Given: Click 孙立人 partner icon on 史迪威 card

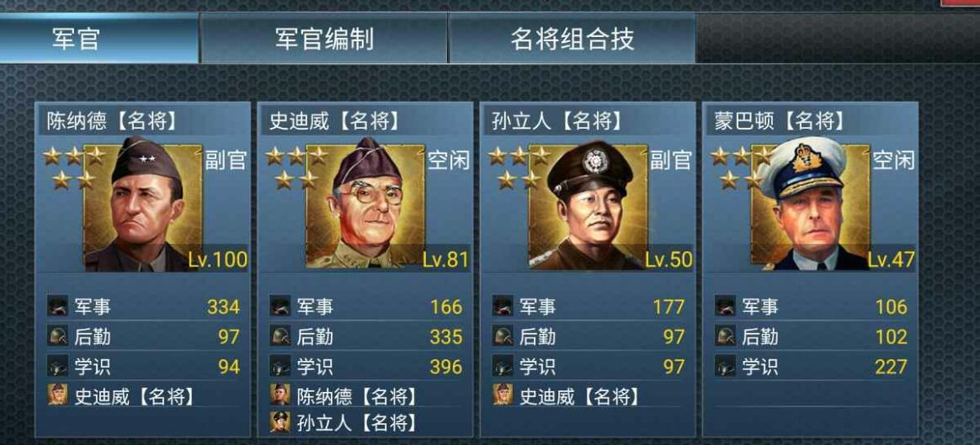Looking at the screenshot, I should pos(280,421).
